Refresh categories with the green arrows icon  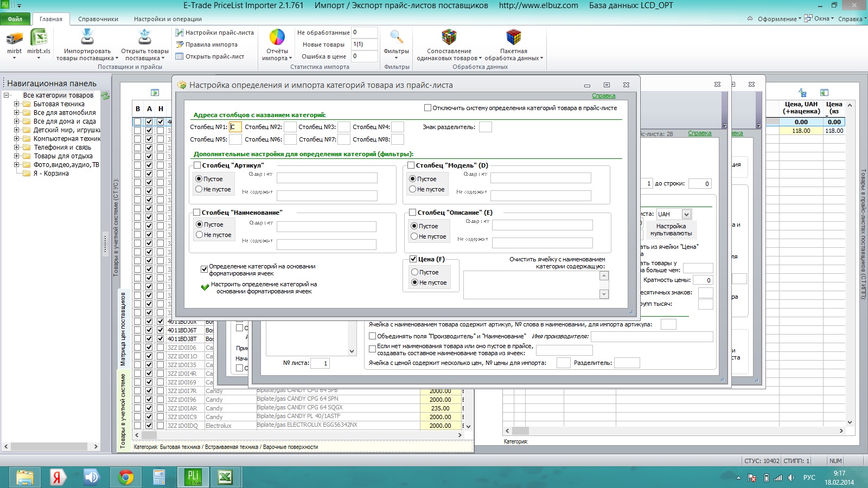(x=105, y=95)
